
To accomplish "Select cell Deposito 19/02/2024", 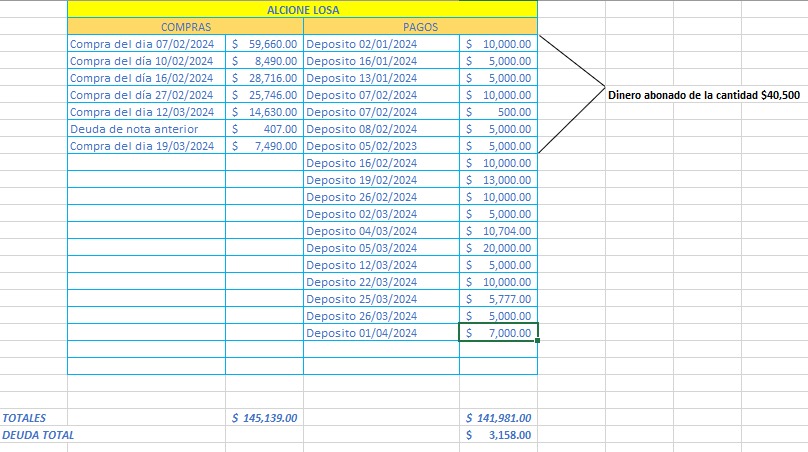I will [381, 180].
